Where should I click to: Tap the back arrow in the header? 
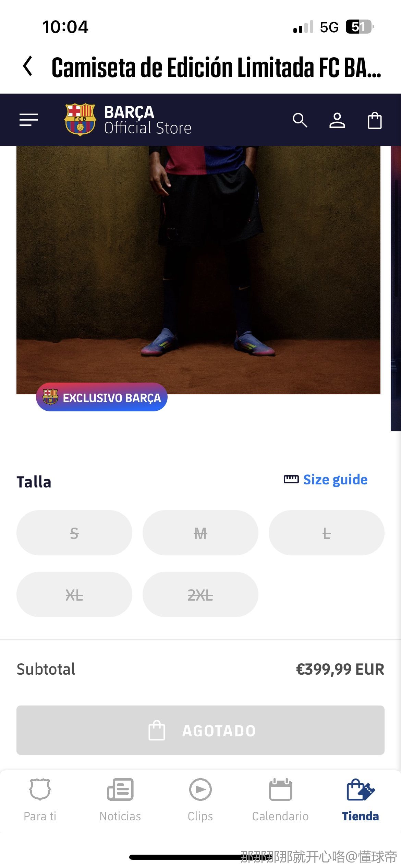pos(28,66)
